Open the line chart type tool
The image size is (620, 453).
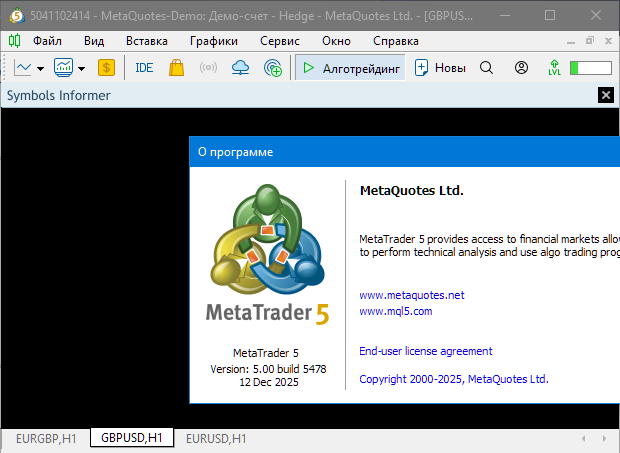23,68
